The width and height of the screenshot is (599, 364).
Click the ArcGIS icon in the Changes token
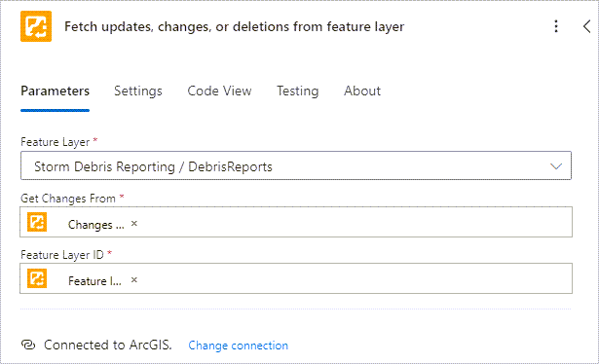(37, 222)
